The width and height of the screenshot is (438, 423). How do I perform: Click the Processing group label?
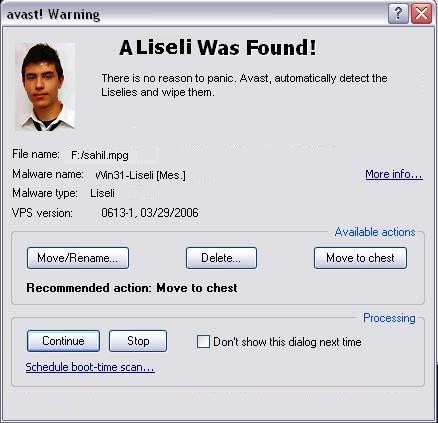tap(389, 318)
